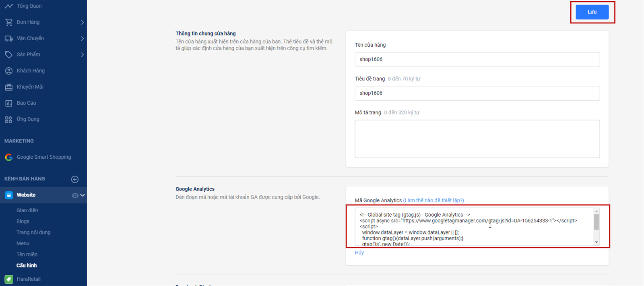This screenshot has height=286, width=644.
Task: Click the Báo Cáo report icon
Action: [8, 103]
